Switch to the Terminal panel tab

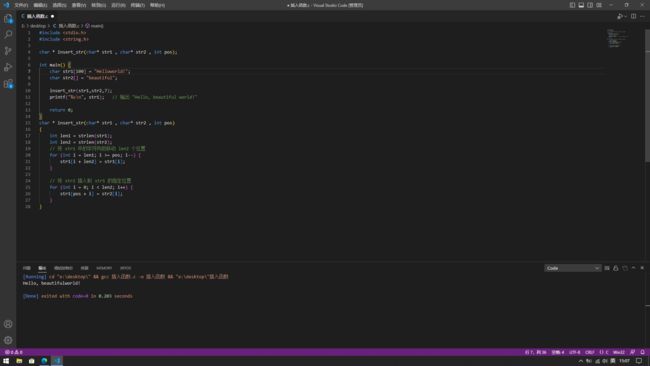coord(85,268)
